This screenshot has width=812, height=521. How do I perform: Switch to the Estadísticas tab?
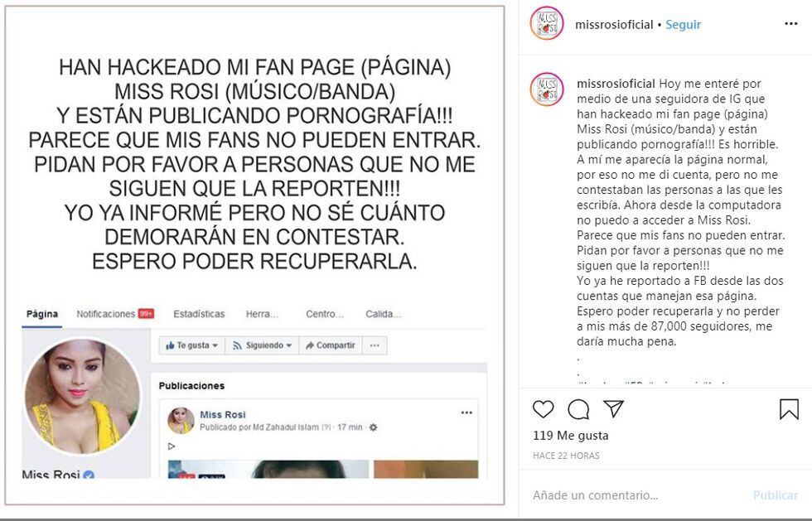pos(199,314)
